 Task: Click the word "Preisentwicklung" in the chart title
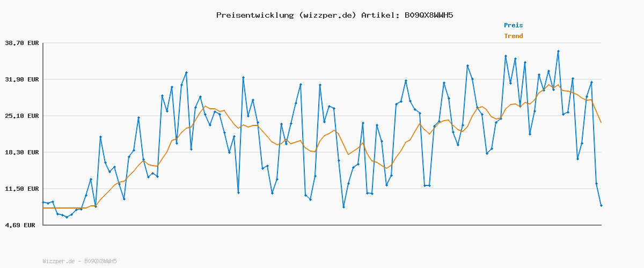[255, 15]
